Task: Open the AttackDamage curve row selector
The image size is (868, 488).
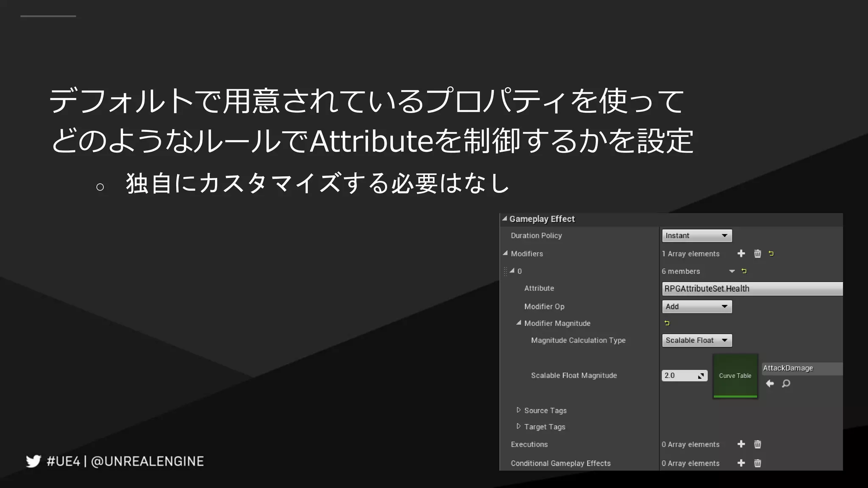Action: click(802, 368)
